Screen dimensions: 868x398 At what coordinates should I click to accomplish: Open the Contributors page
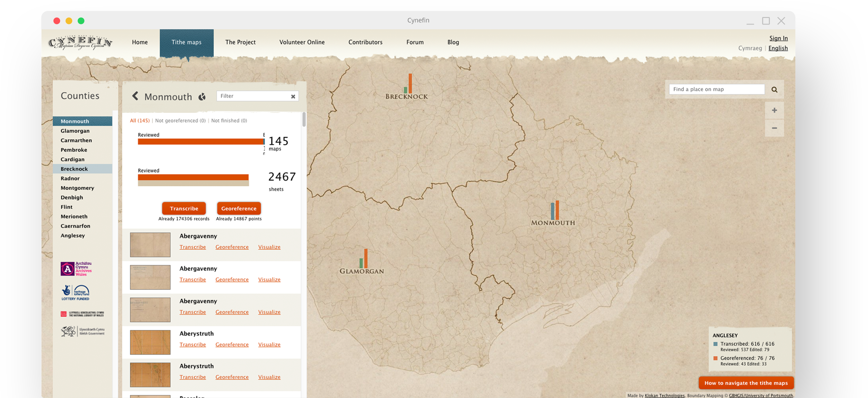(365, 42)
